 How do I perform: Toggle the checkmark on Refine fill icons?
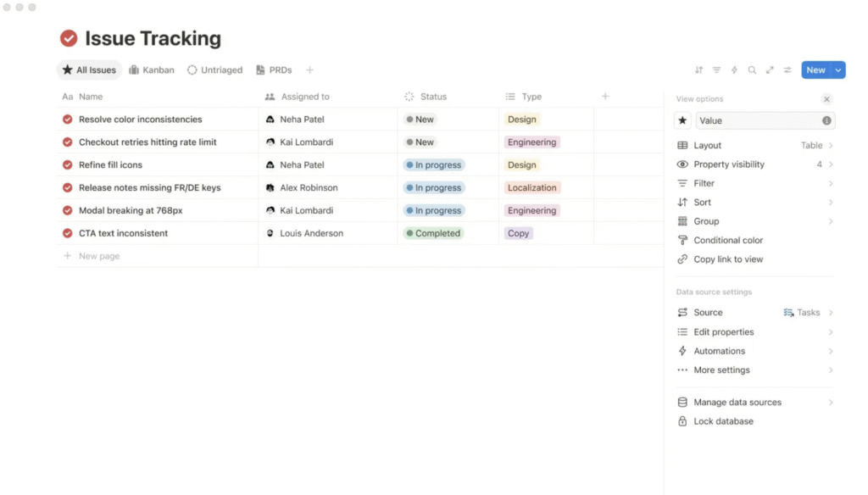coord(68,165)
